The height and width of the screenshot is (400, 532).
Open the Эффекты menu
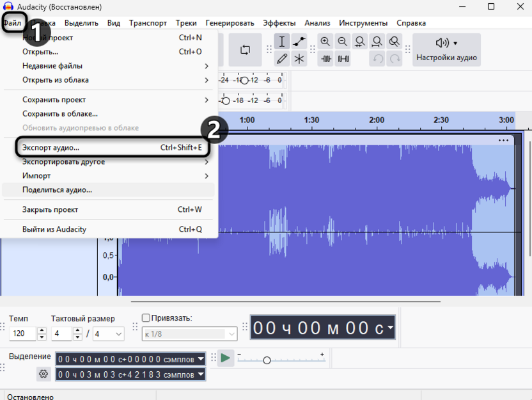(279, 23)
